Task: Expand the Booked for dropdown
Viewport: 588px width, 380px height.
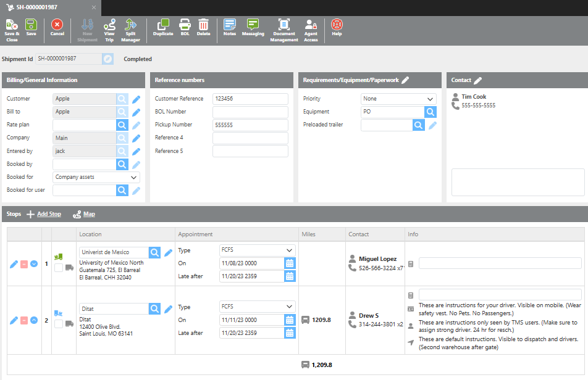Action: tap(96, 177)
